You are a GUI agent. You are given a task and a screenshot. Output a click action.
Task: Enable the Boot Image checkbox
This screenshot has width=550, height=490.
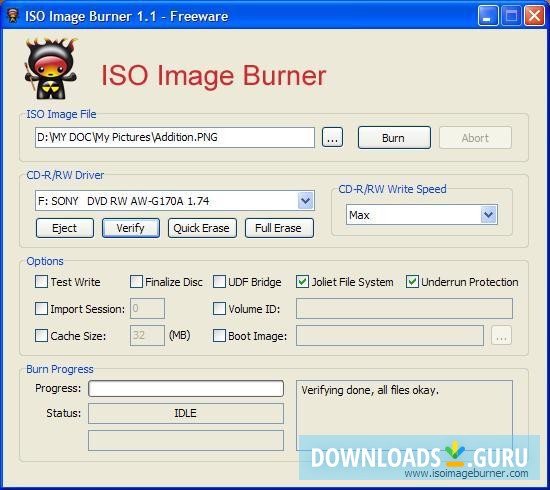[x=219, y=336]
